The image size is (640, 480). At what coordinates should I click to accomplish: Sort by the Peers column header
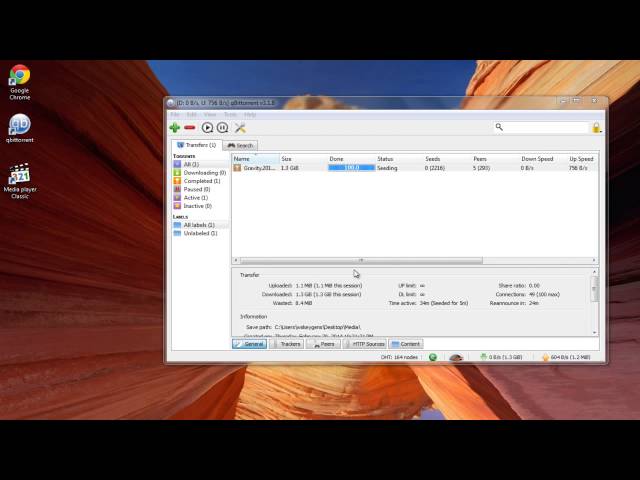(495, 159)
